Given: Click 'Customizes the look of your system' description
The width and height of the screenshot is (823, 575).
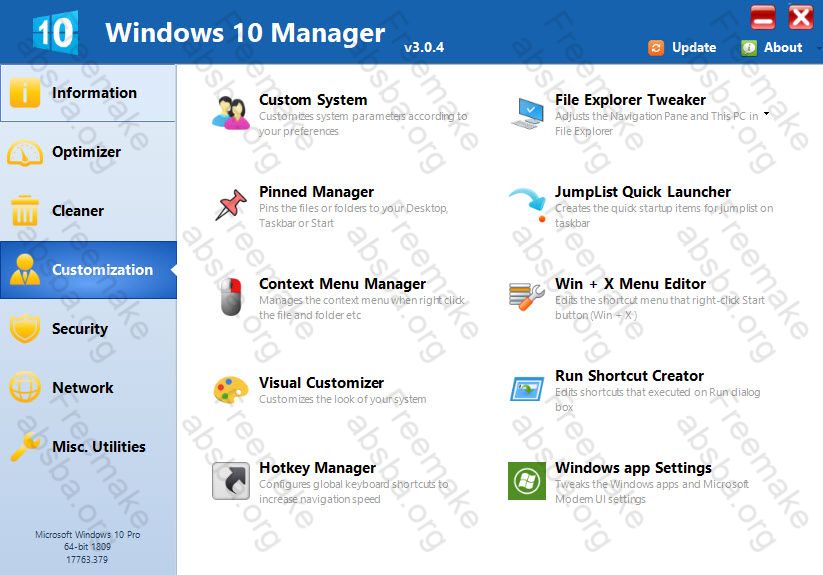Looking at the screenshot, I should (342, 399).
